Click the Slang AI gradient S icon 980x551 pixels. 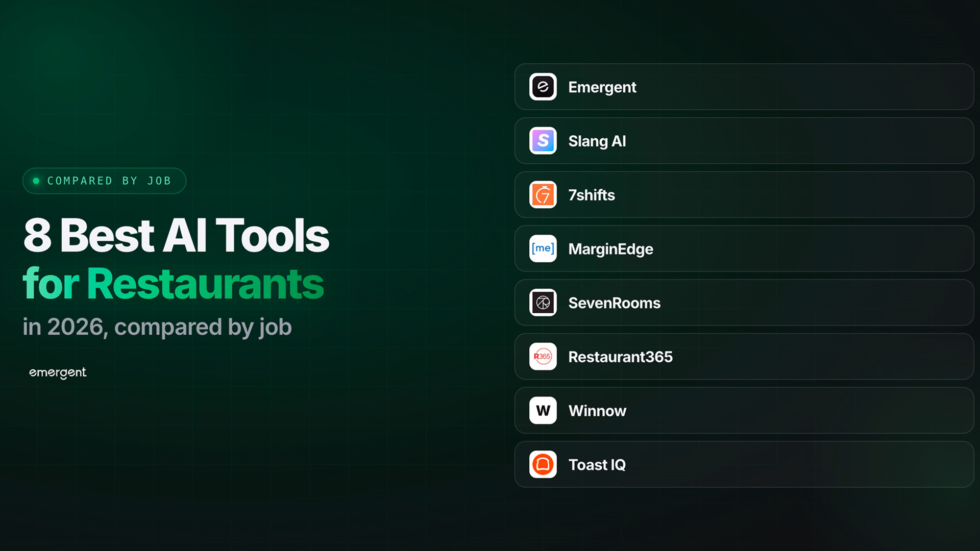tap(543, 141)
